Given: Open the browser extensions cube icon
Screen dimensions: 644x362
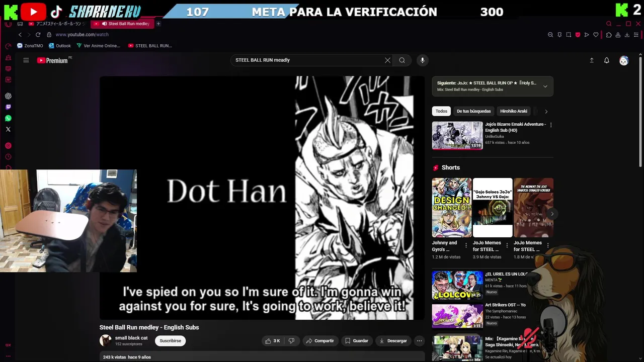Looking at the screenshot, I should point(609,35).
